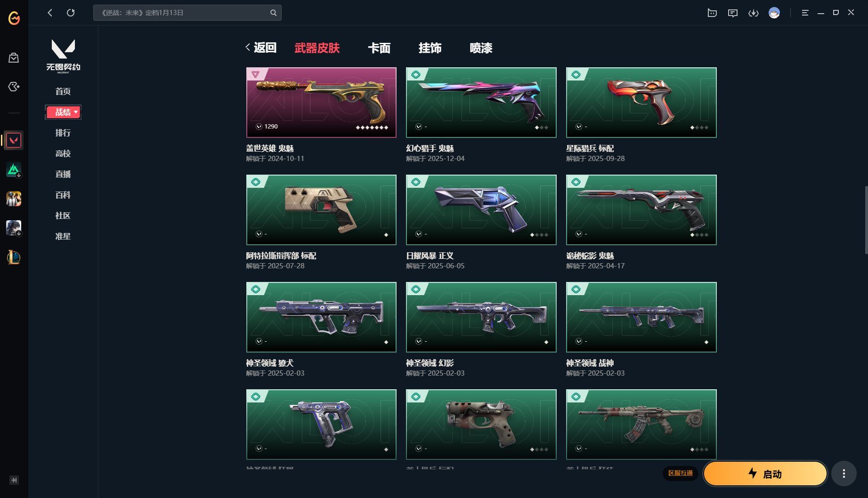The width and height of the screenshot is (868, 498).
Task: Open the download manager icon in the top bar
Action: (x=754, y=13)
